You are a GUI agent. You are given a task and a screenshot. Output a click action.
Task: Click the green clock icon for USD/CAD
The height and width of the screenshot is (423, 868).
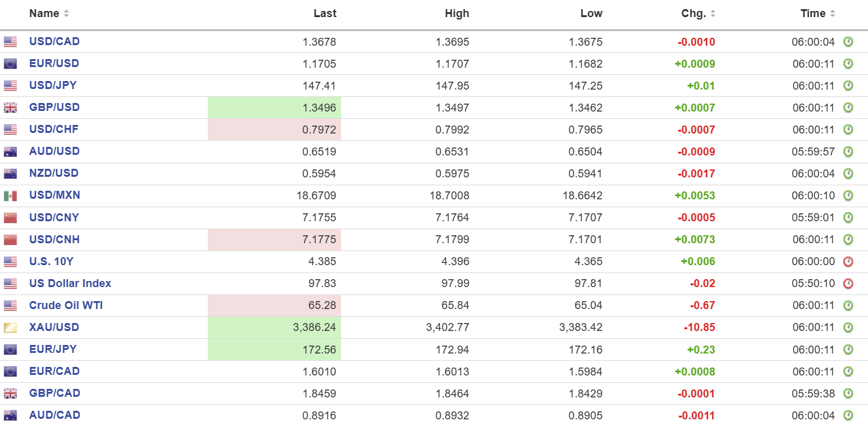pyautogui.click(x=848, y=42)
